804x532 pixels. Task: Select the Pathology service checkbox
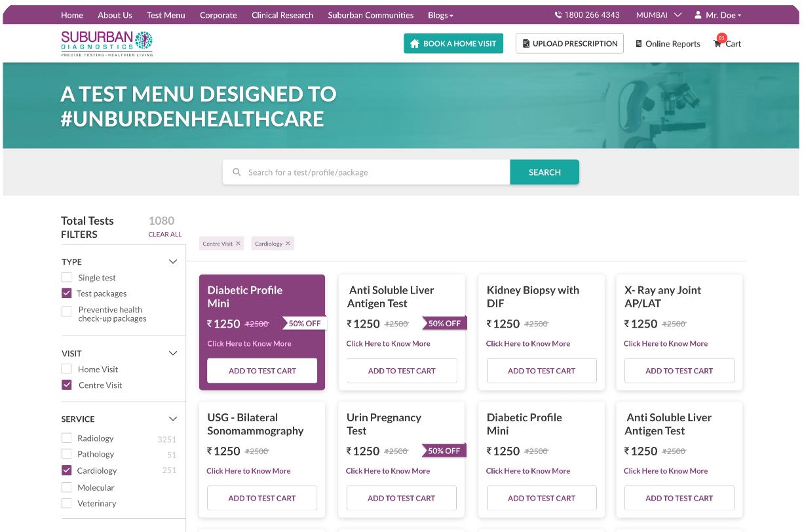click(67, 454)
